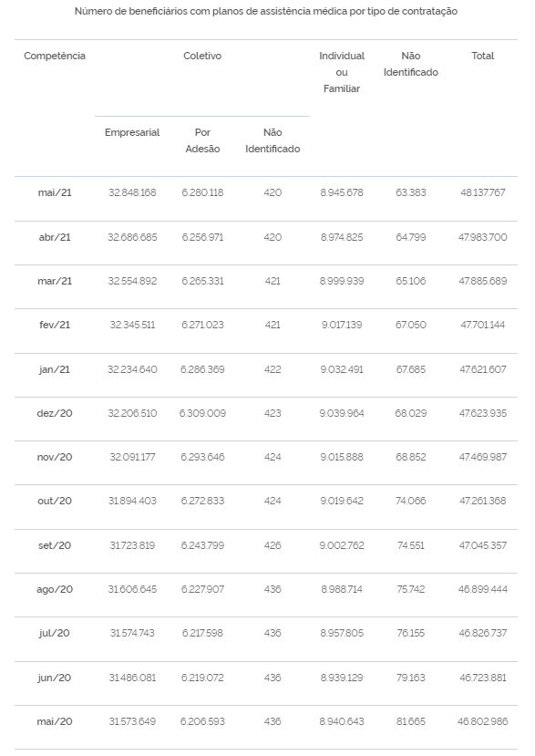Select the out/20 row label
Image resolution: width=535 pixels, height=756 pixels.
tap(55, 501)
